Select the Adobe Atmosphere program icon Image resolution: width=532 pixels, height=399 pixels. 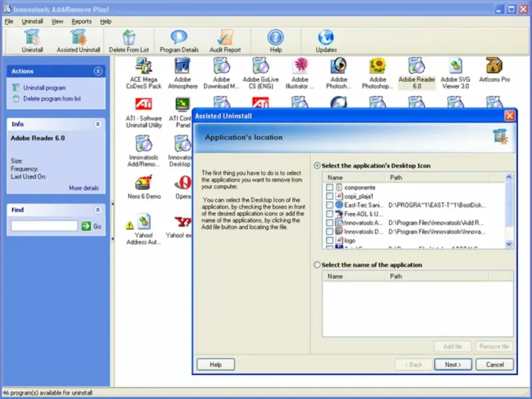pos(182,73)
